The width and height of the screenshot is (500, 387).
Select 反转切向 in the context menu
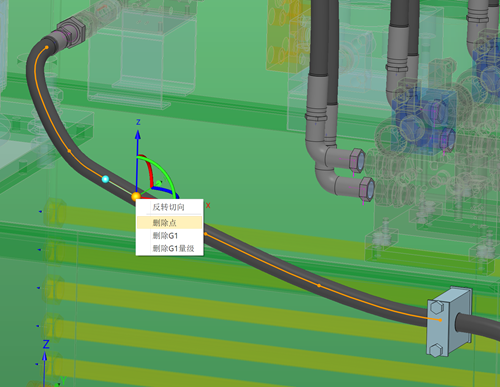click(x=169, y=207)
